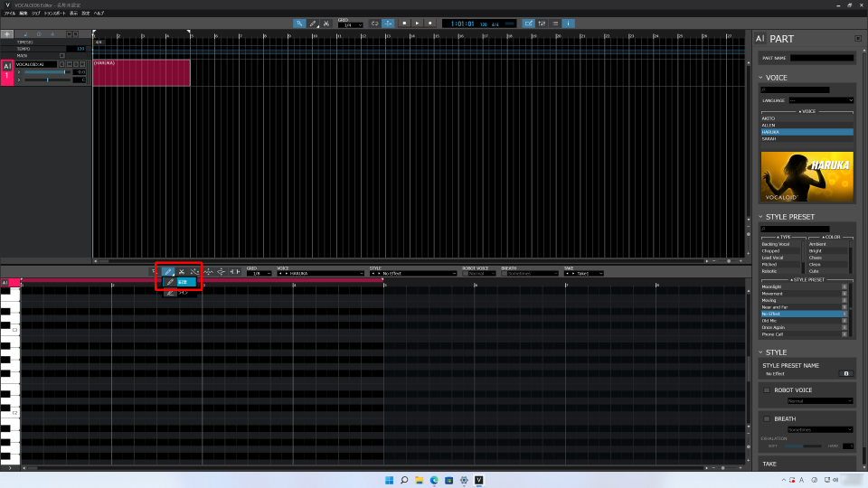Select the scissors tool in top toolbar
Screen dimensions: 868x488
tap(326, 23)
